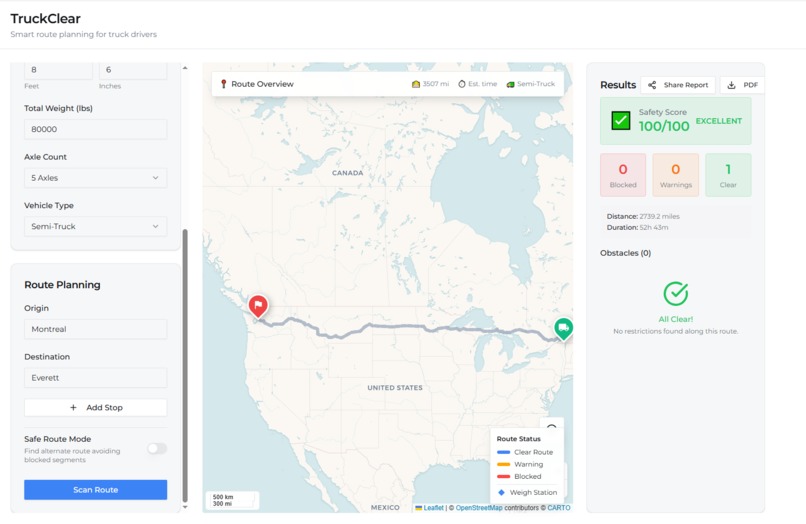The image size is (806, 524).
Task: Click the red flag destination marker on map
Action: 258,306
